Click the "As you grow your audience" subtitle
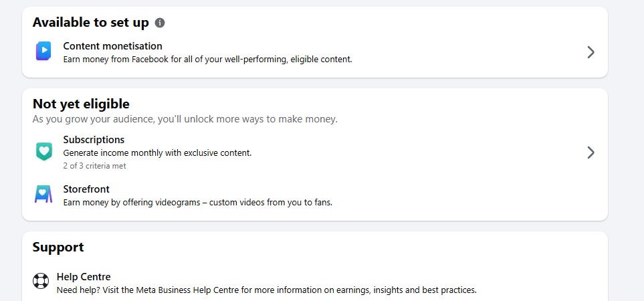 185,119
